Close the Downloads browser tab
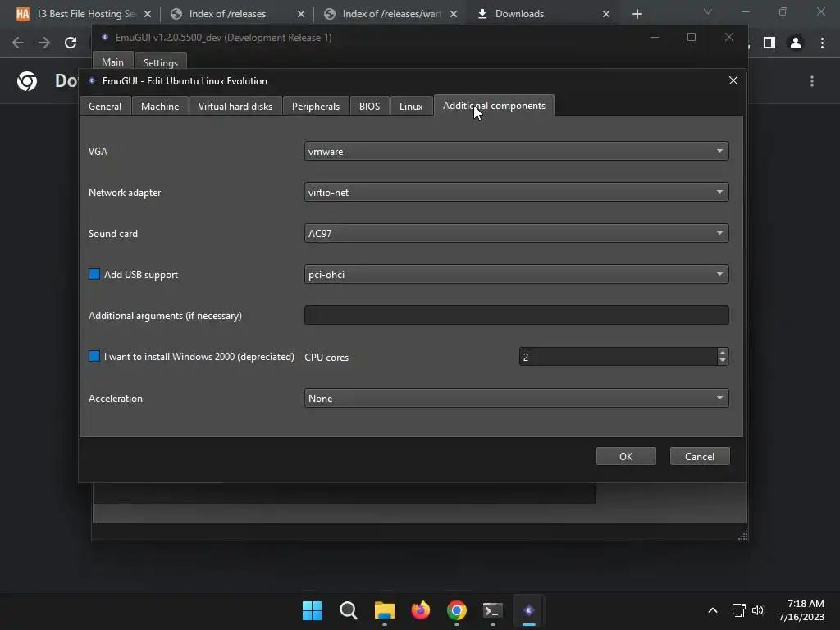Viewport: 840px width, 630px height. [606, 14]
